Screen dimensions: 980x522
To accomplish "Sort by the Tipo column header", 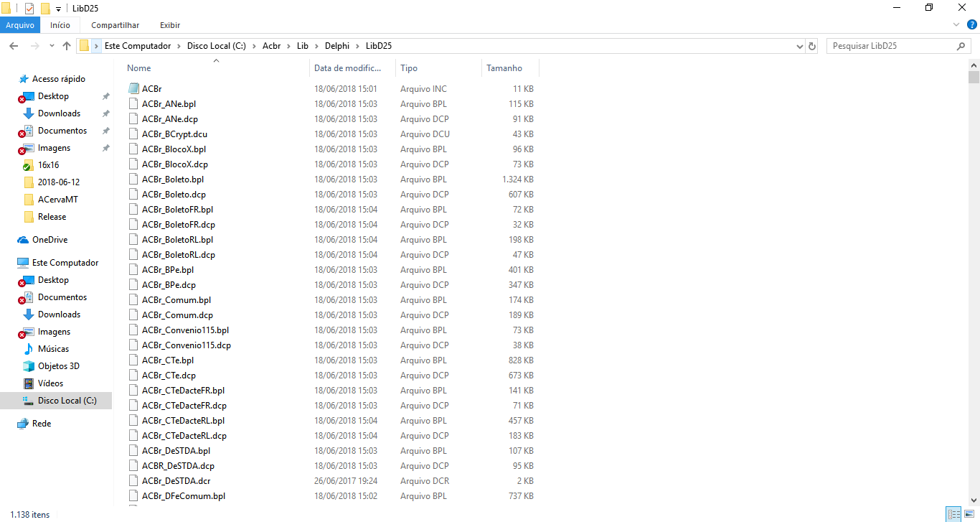I will (438, 68).
